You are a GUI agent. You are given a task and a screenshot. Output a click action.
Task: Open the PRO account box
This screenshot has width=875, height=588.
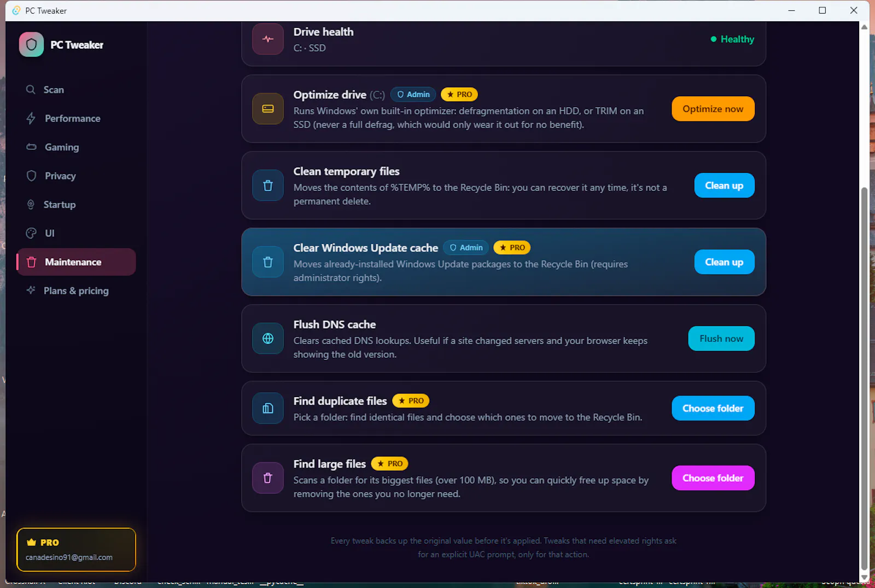[76, 550]
